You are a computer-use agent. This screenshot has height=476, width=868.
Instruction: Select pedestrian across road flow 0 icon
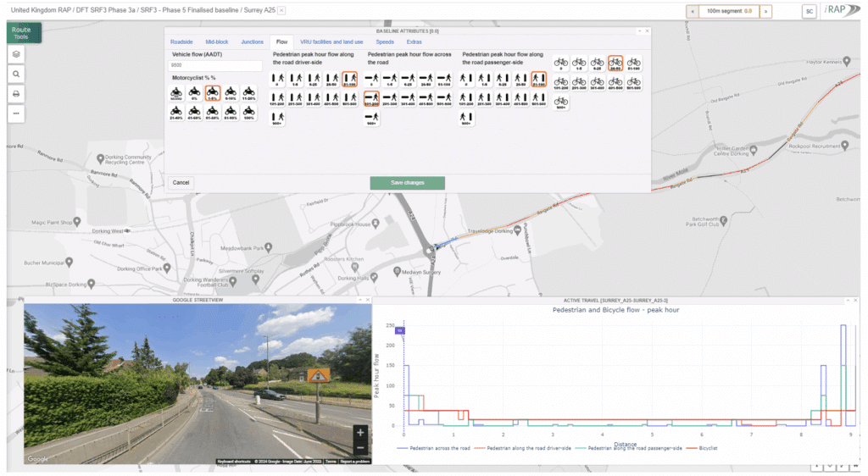(x=371, y=79)
